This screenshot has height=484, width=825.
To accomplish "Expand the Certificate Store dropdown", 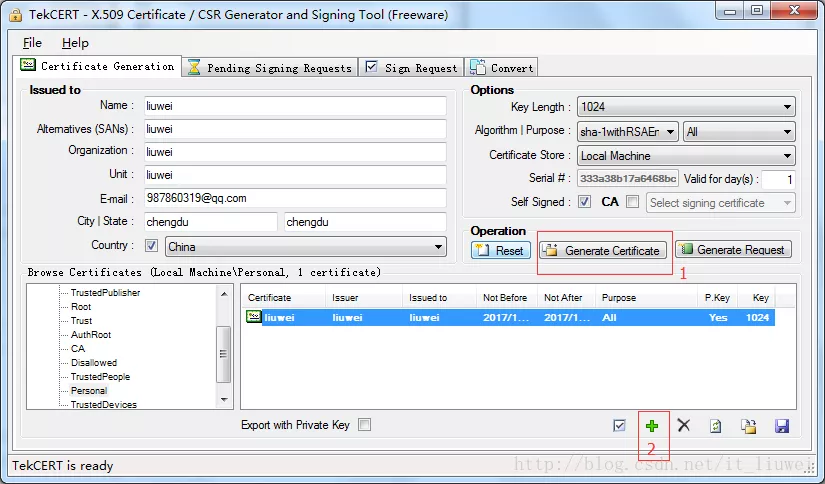I will (x=686, y=156).
